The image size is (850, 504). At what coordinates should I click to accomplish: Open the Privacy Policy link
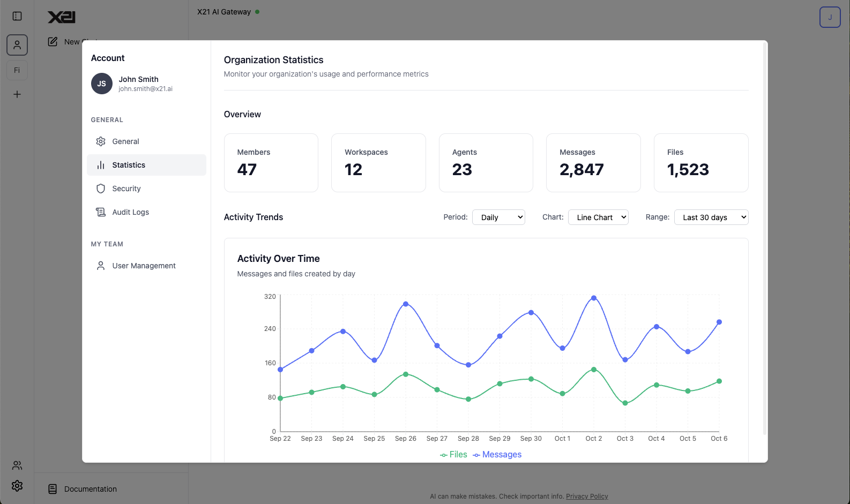click(x=587, y=497)
